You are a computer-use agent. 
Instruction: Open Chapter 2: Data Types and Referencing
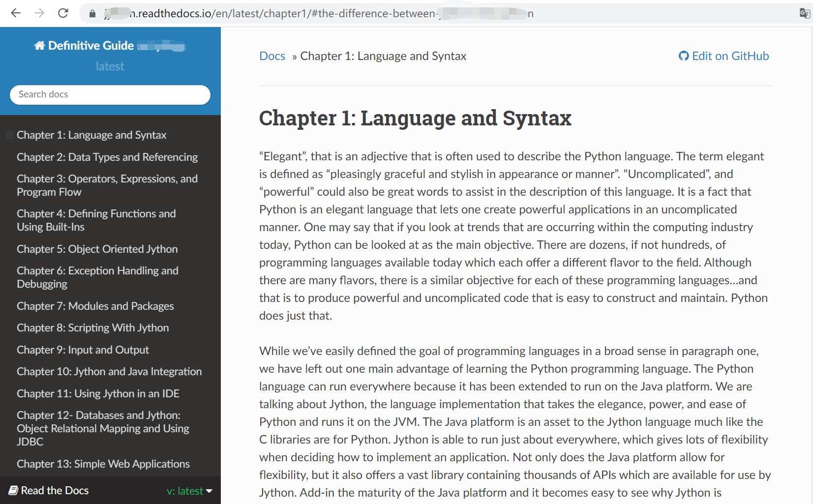[107, 157]
